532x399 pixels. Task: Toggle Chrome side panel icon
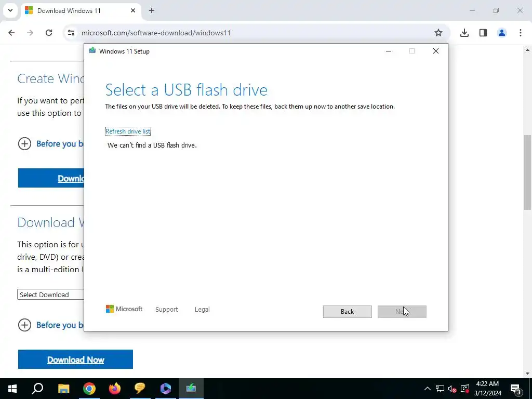click(x=483, y=33)
